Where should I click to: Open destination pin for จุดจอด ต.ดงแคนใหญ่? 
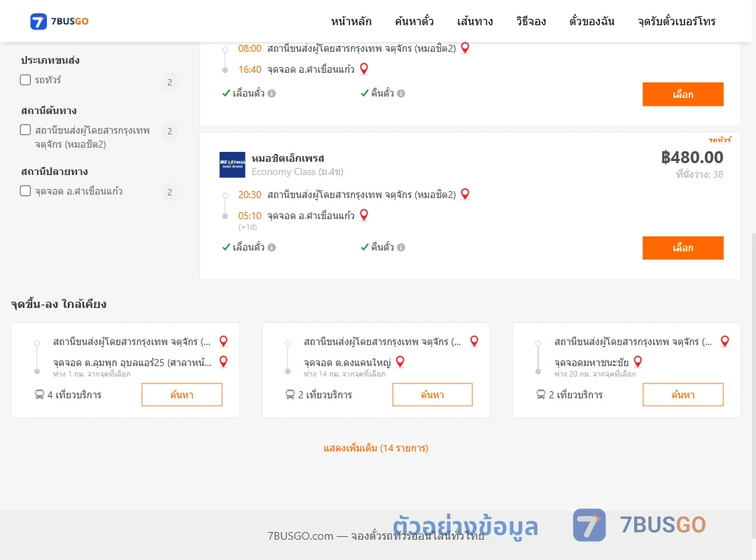pyautogui.click(x=400, y=361)
